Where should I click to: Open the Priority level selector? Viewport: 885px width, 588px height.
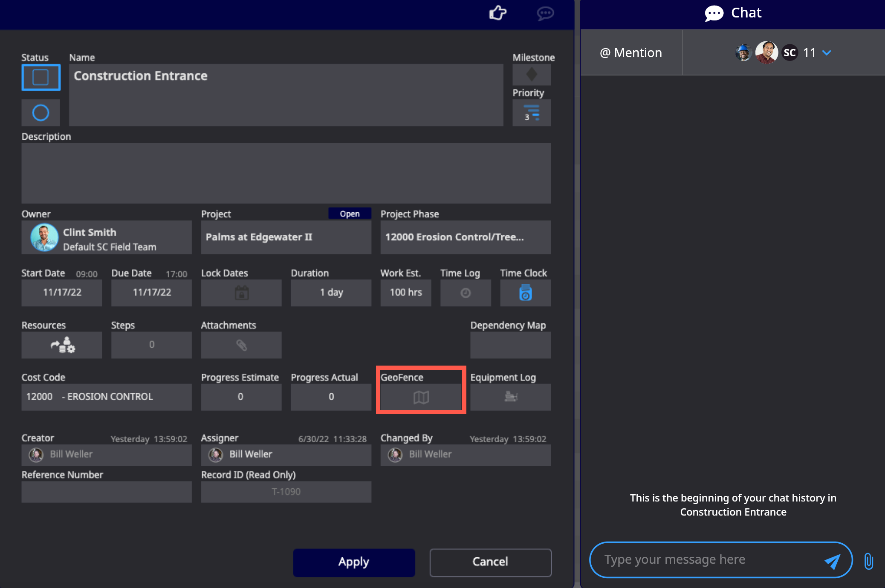pos(532,113)
